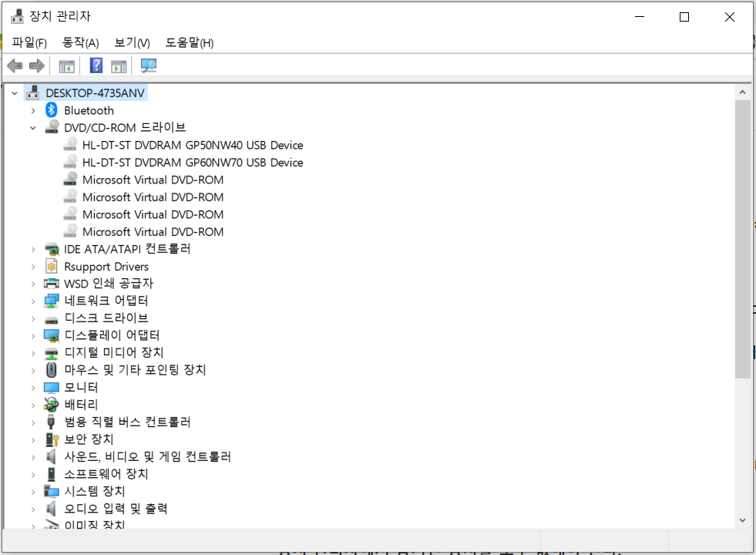This screenshot has height=555, width=756.
Task: Collapse the DVD/CD-ROM 드라이브 category
Action: coord(33,128)
